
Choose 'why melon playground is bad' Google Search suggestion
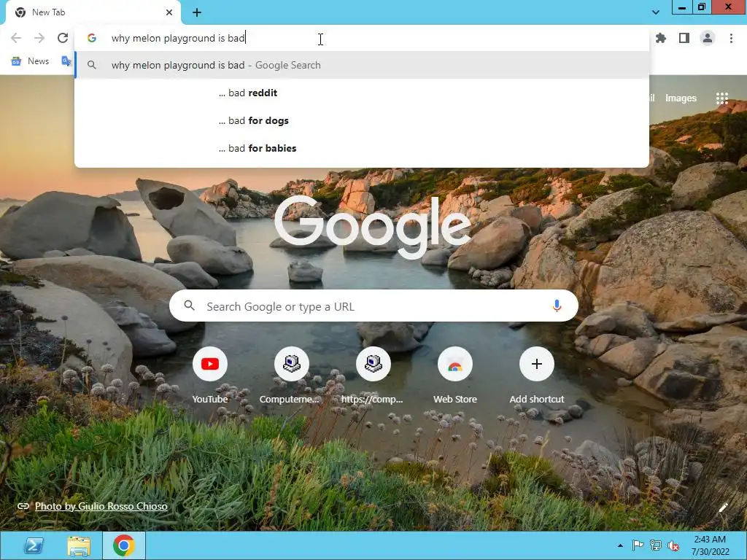click(362, 65)
